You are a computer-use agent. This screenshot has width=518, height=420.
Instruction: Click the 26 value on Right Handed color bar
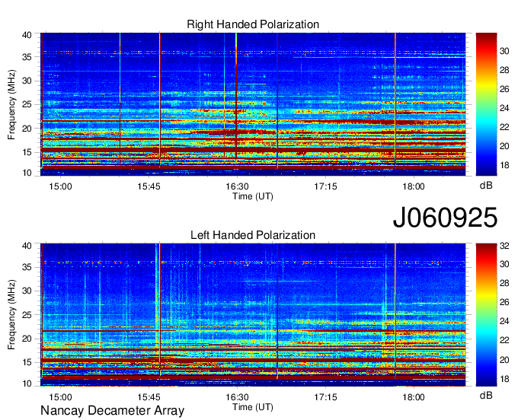504,89
